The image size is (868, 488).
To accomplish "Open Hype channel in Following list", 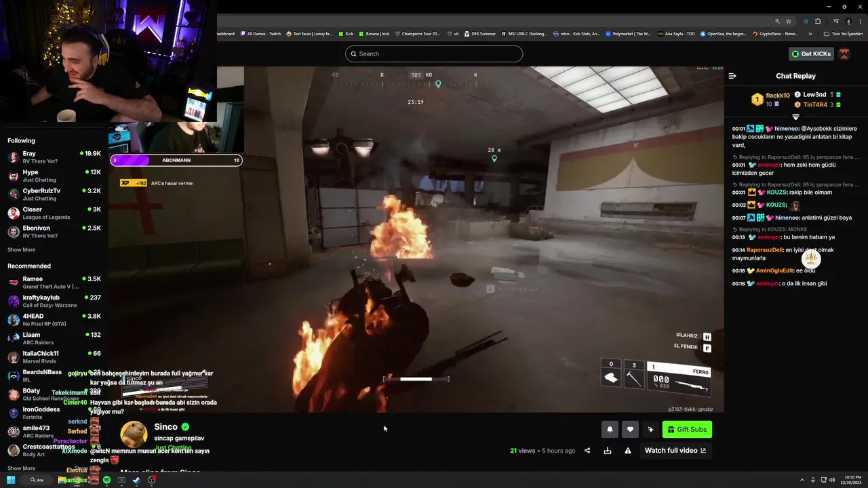I will click(54, 176).
